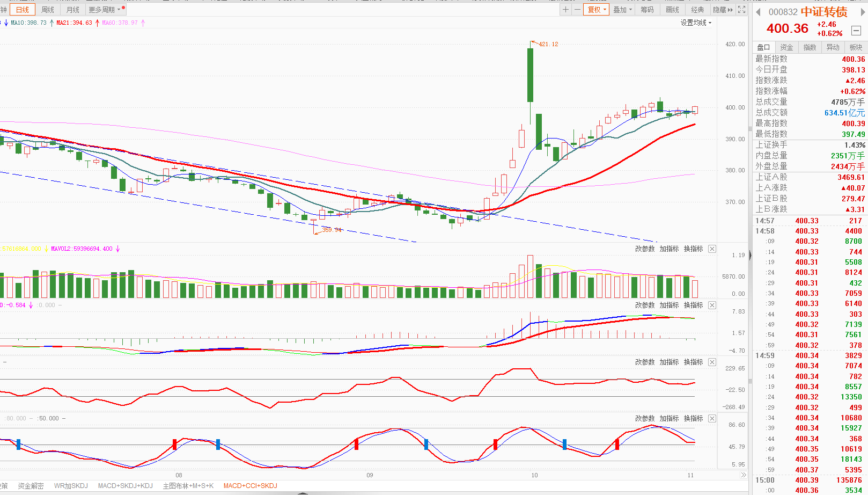Enter fullscreen chart with the expand icon
The width and height of the screenshot is (868, 495).
[741, 10]
